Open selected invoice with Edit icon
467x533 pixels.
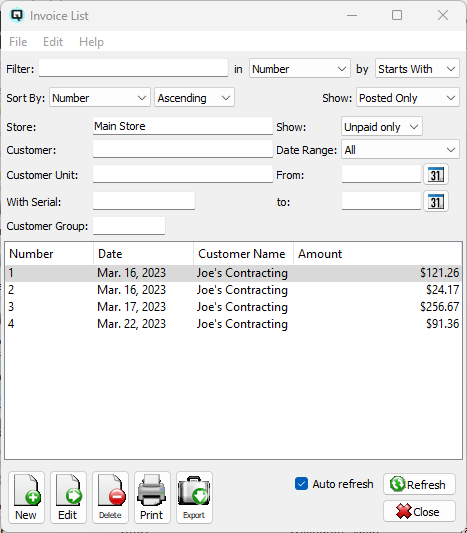click(68, 497)
